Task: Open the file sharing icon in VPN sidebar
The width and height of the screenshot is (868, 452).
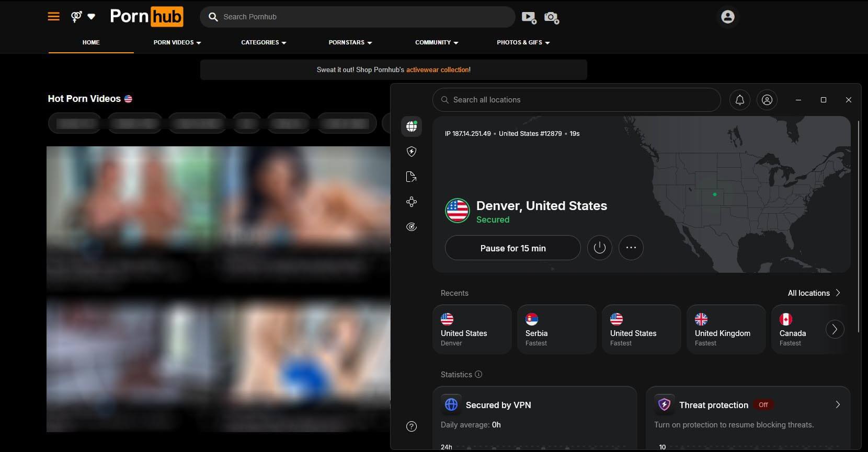Action: tap(412, 177)
